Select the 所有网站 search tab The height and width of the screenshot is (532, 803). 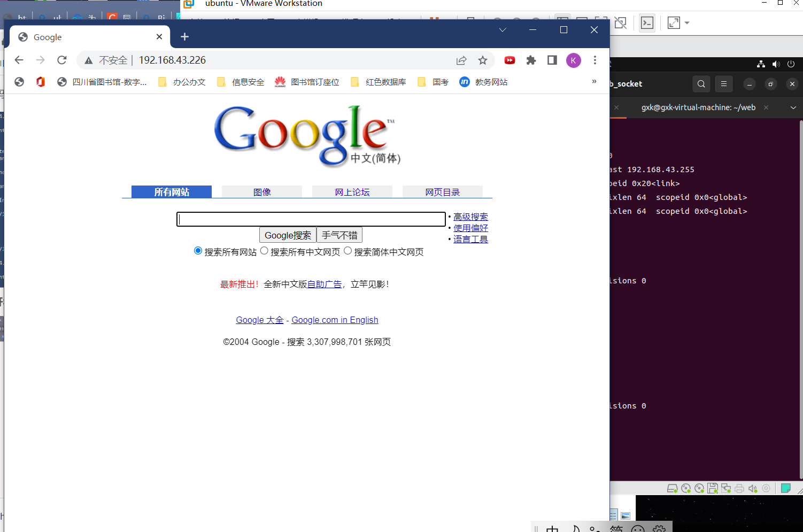[x=172, y=192]
